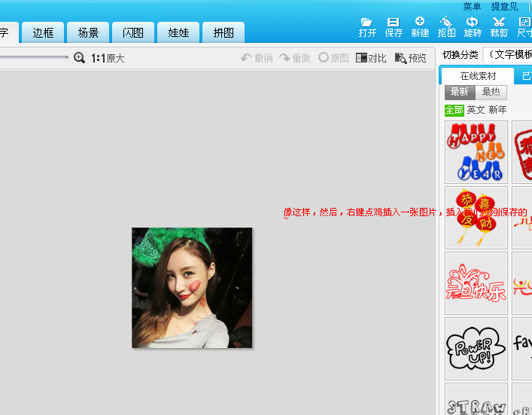Save the image using 保存 icon

(x=394, y=27)
